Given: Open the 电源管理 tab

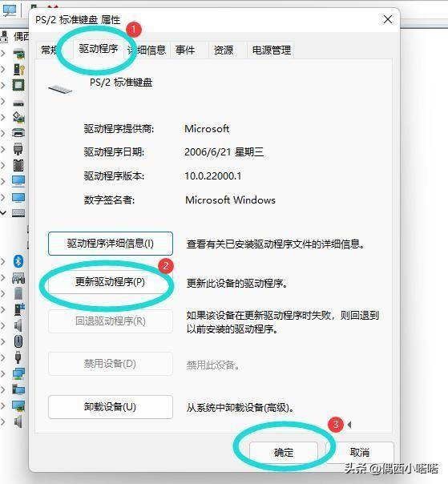Looking at the screenshot, I should (x=272, y=50).
